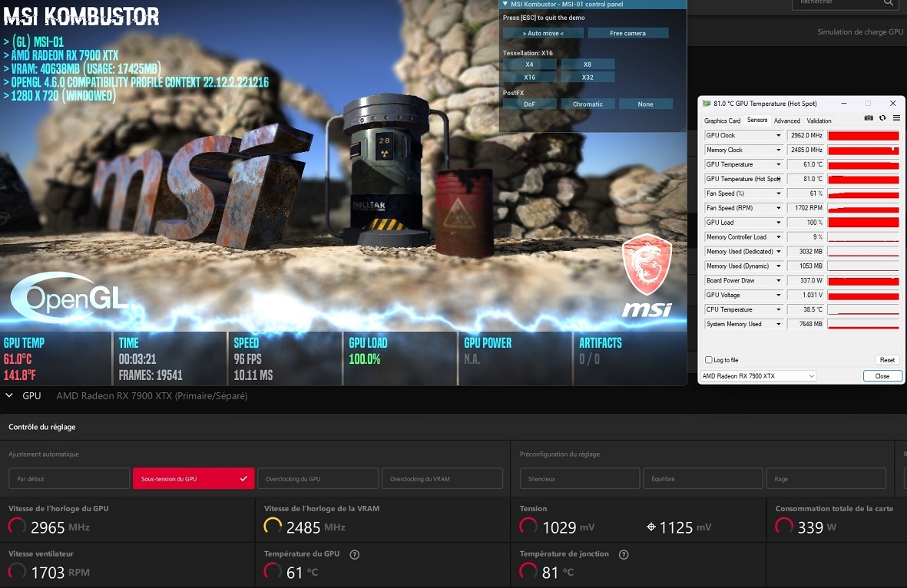The height and width of the screenshot is (588, 907).
Task: Switch to the Sensors tab in GPU-Z
Action: (757, 121)
